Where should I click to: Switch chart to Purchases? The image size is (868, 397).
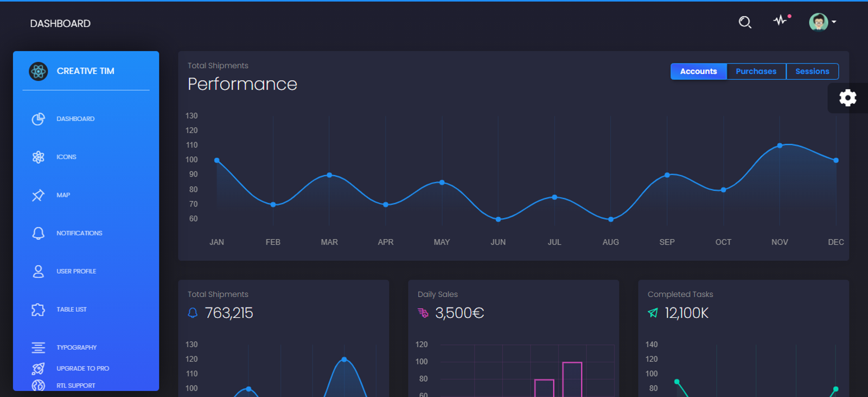point(756,72)
